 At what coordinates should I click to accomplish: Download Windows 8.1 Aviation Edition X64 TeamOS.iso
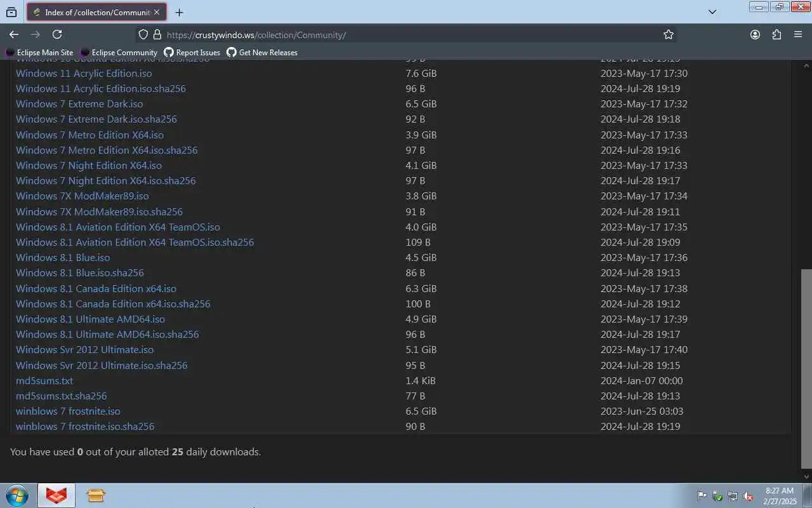click(118, 227)
